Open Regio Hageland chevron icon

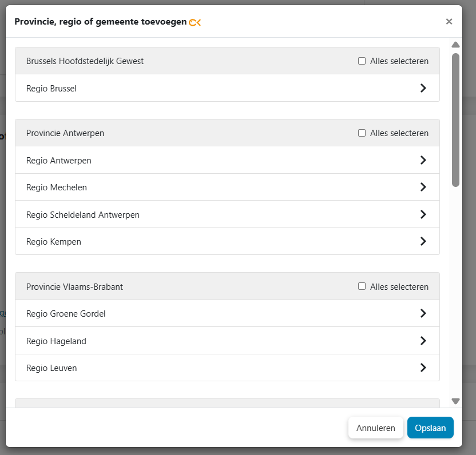coord(423,341)
